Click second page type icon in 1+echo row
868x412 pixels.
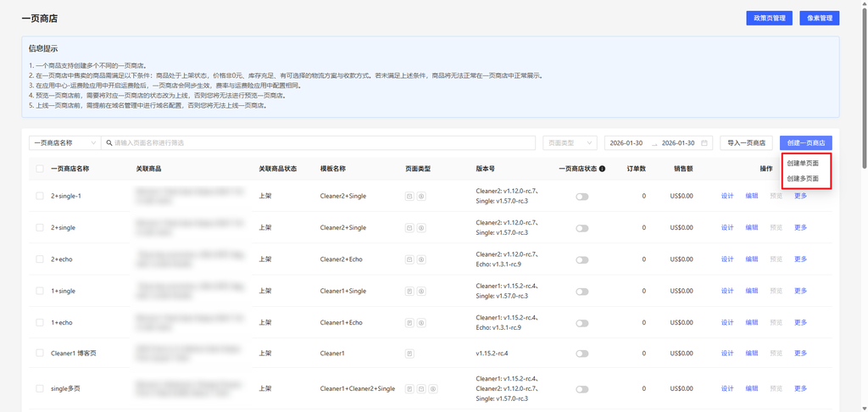click(x=421, y=323)
